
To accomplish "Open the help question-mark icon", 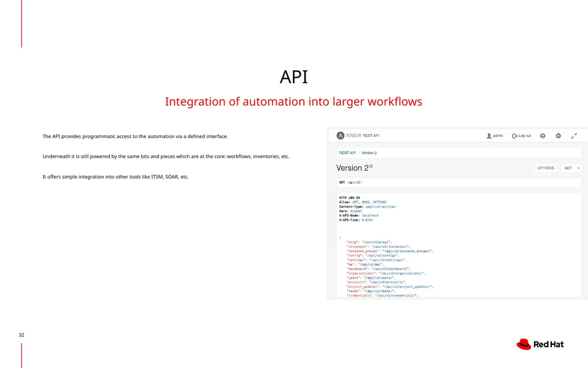I will [x=543, y=136].
